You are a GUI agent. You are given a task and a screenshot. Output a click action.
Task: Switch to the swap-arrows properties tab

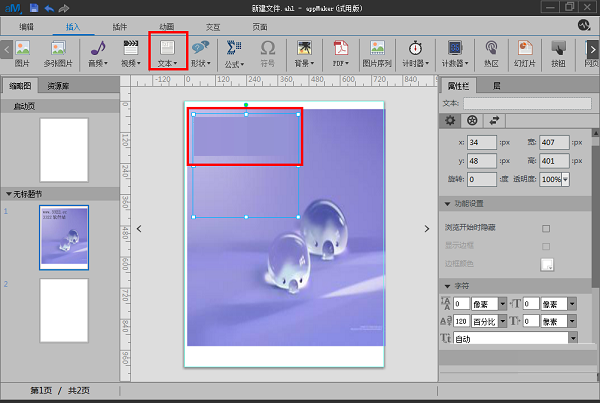(494, 121)
